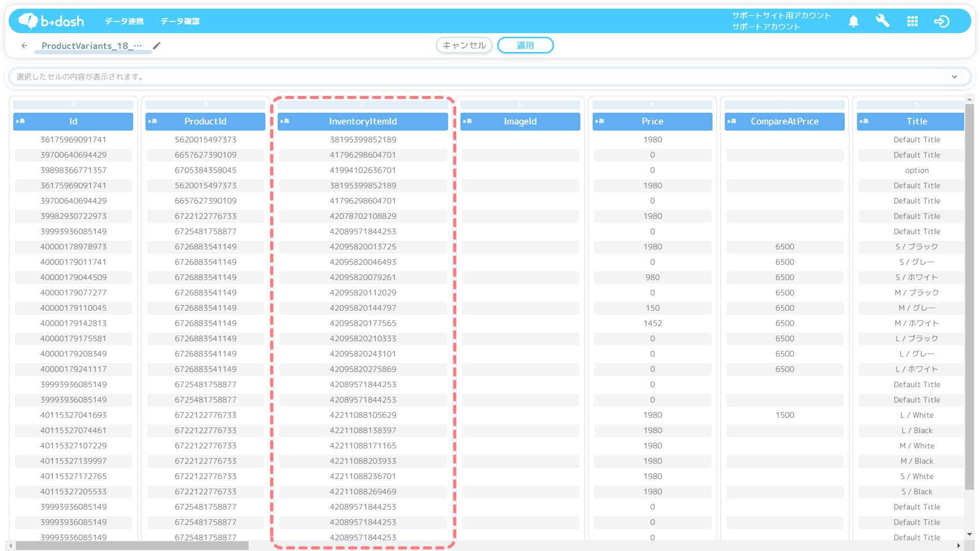The width and height of the screenshot is (980, 551).
Task: Select Id cell 39982930722973
Action: tap(73, 216)
